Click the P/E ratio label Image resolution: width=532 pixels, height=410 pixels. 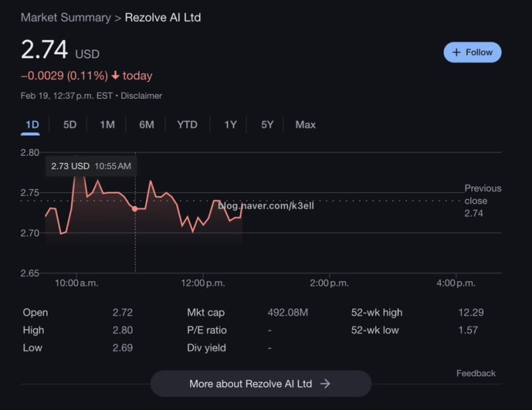pyautogui.click(x=207, y=330)
